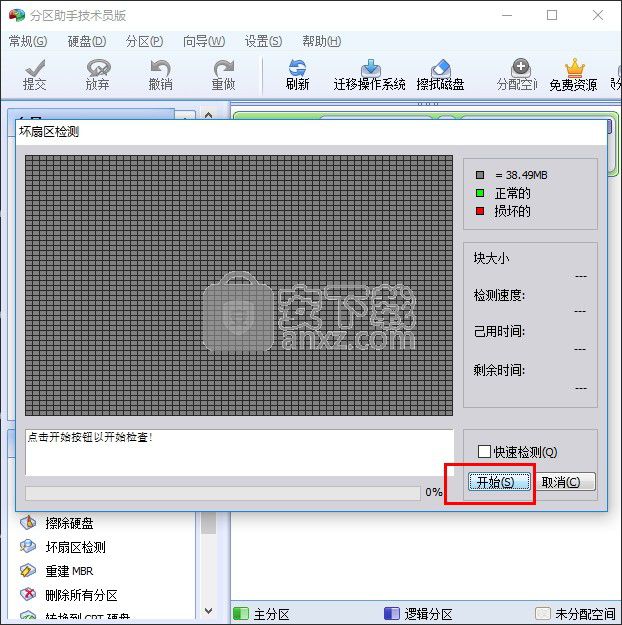
Task: Close the 分区助手 window
Action: [x=598, y=15]
